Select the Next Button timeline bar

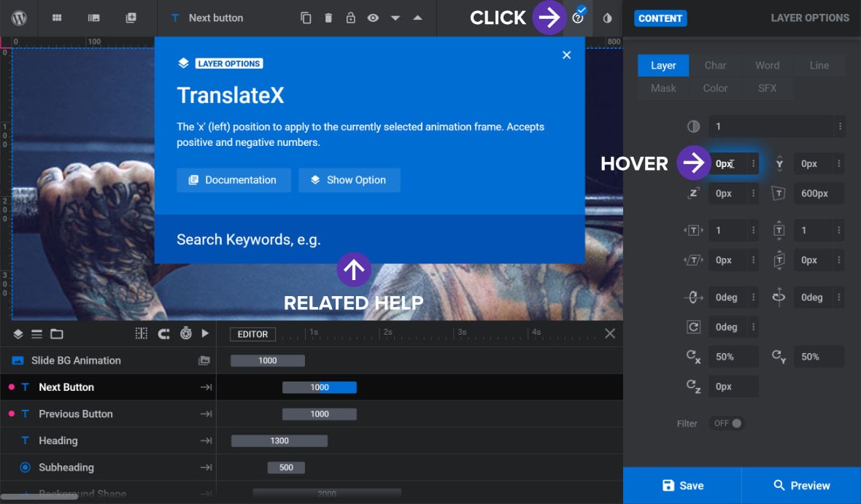click(320, 387)
